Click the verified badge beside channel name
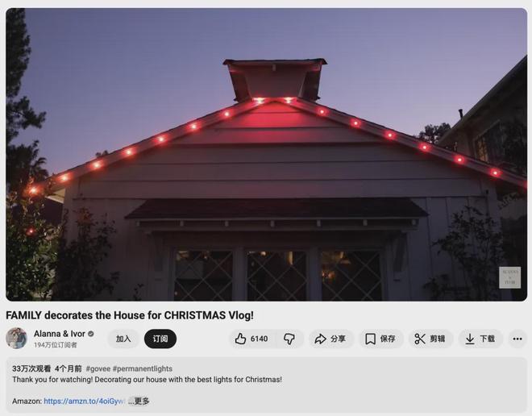This screenshot has width=532, height=416. (90, 334)
